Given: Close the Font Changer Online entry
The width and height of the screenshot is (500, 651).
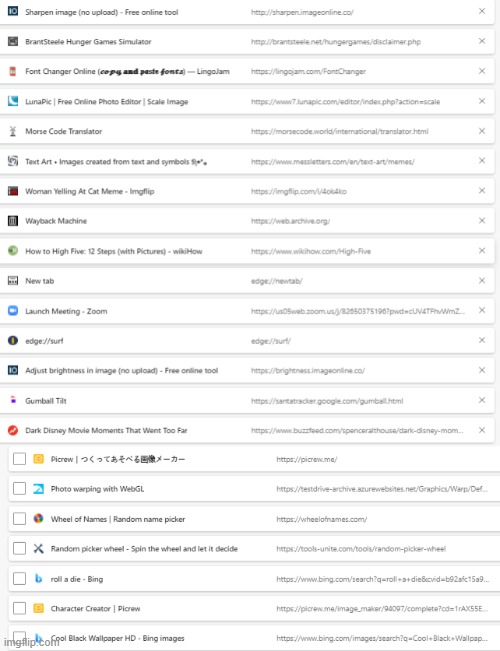Looking at the screenshot, I should [482, 71].
